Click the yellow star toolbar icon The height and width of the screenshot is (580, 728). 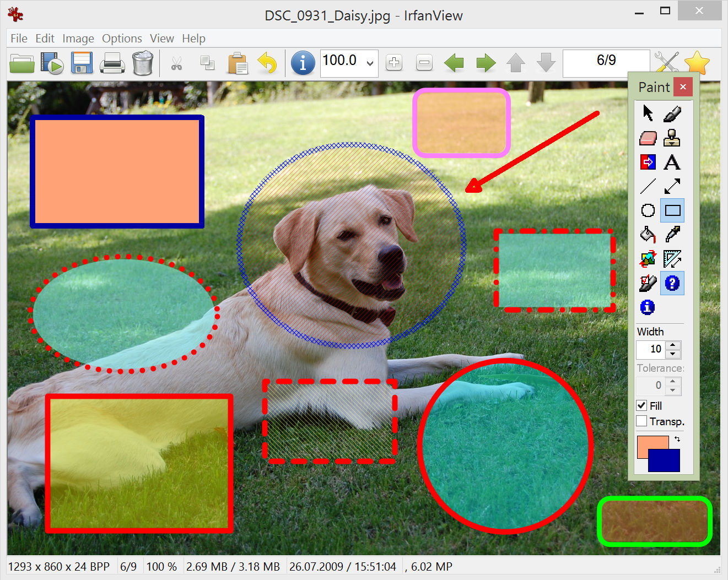click(x=697, y=63)
